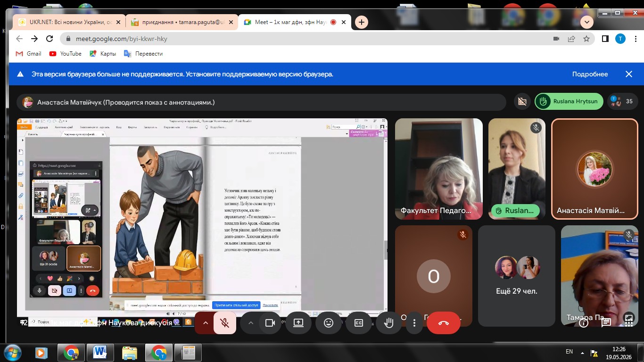The width and height of the screenshot is (644, 362).
Task: Open Windows Explorer folder on taskbar
Action: (x=130, y=352)
